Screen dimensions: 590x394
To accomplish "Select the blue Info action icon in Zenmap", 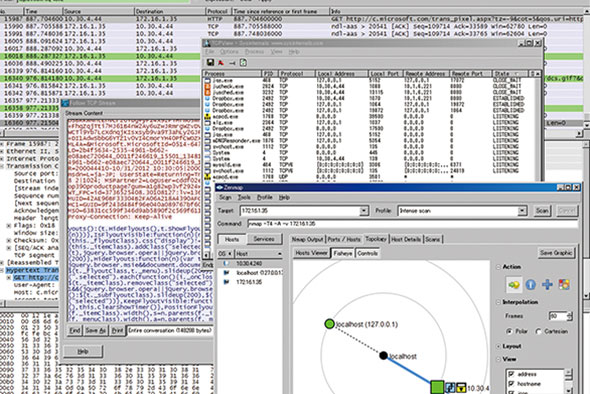I will tap(531, 284).
